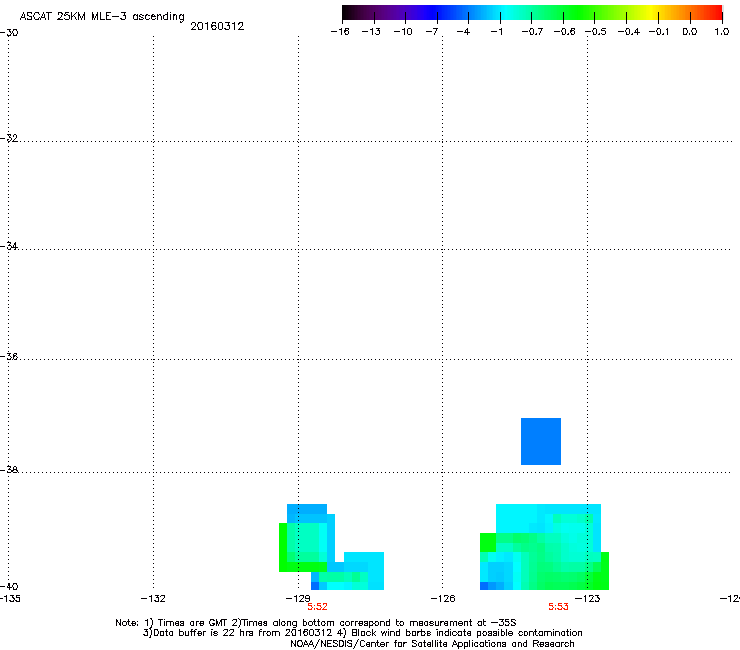Click the red end of the color bar
The width and height of the screenshot is (740, 650).
[x=715, y=13]
